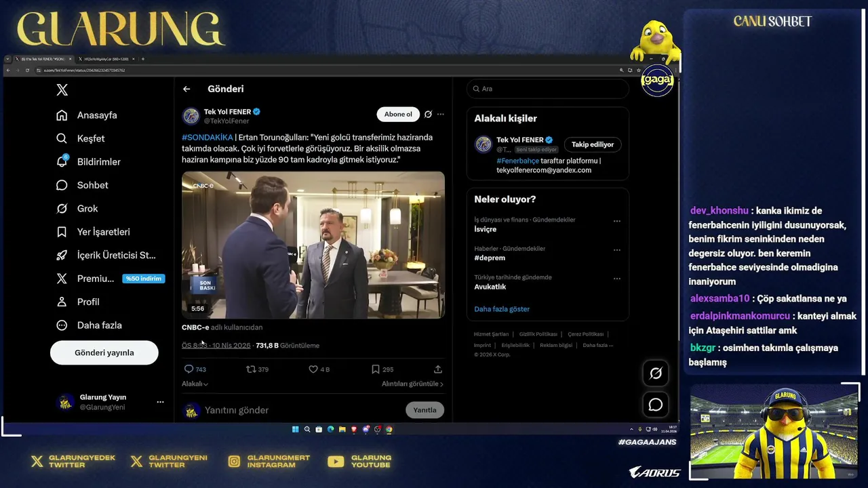Go to Anasayfa in the sidebar
The width and height of the screenshot is (868, 488).
click(x=87, y=115)
